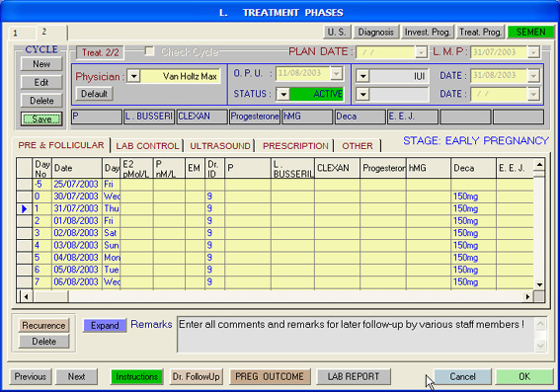Open the empty second DATE dropdown
The width and height of the screenshot is (560, 392).
point(533,94)
